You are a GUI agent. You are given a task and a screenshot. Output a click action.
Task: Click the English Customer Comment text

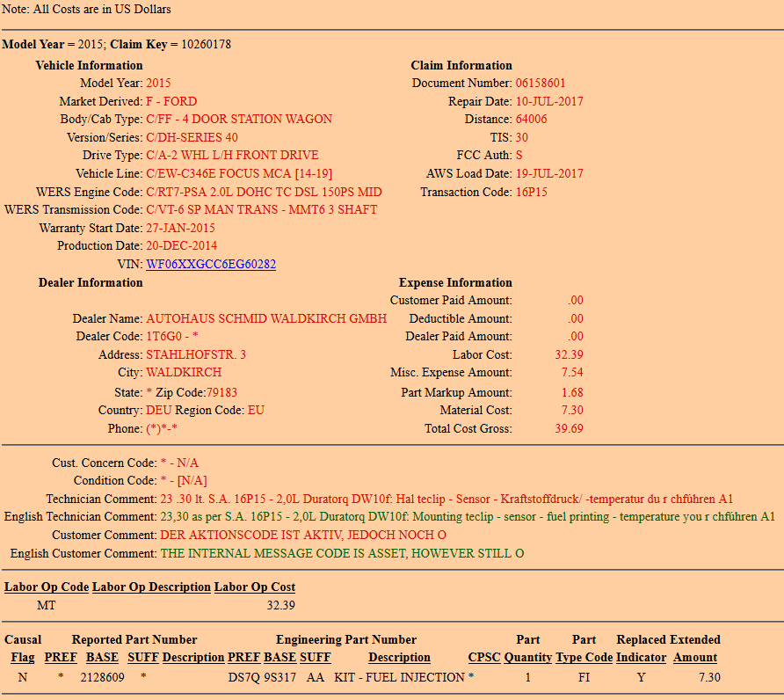tap(342, 553)
